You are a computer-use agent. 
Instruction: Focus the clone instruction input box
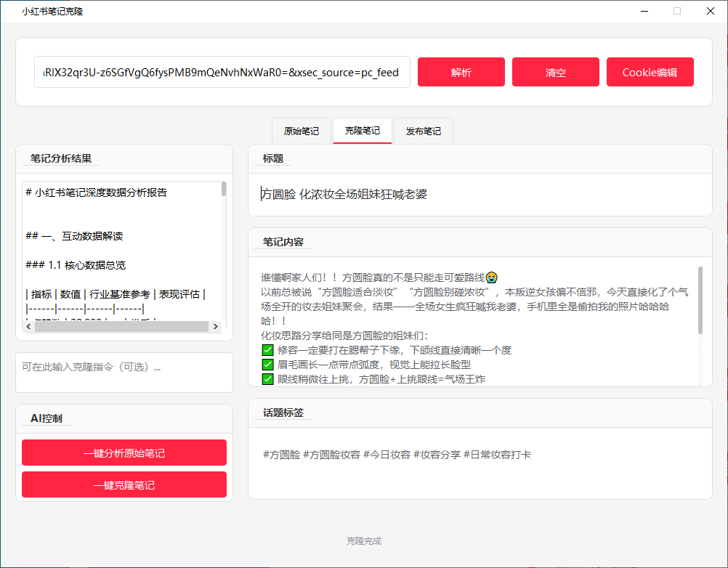coord(124,372)
